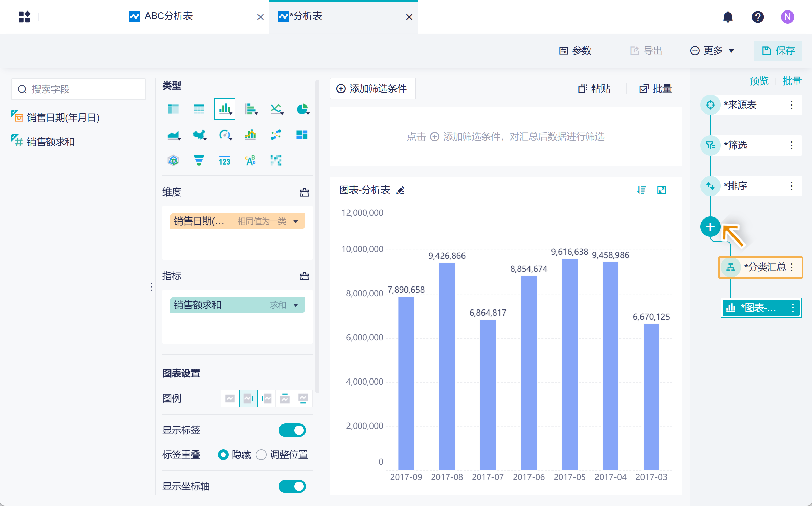Click the 搜索字段 search box
Viewport: 812px width, 506px height.
coord(78,89)
